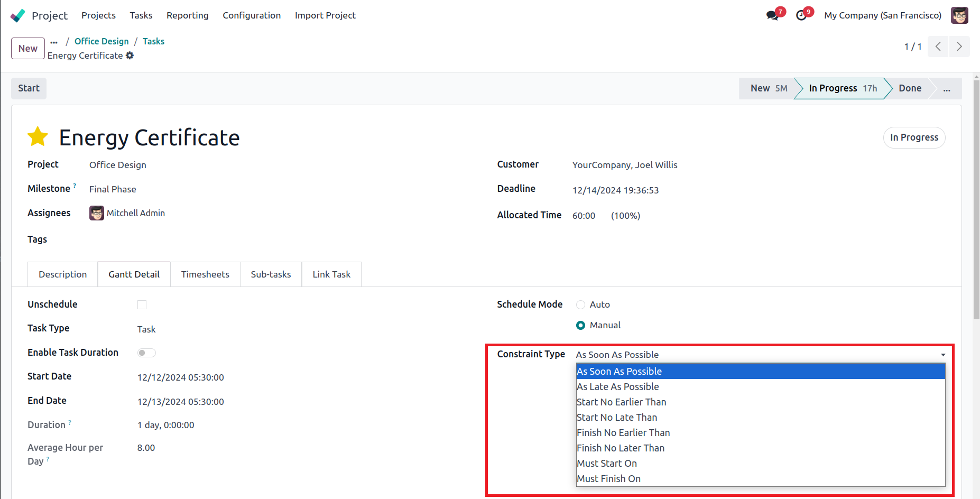Click the Deadline date field
The height and width of the screenshot is (499, 980).
(x=615, y=190)
